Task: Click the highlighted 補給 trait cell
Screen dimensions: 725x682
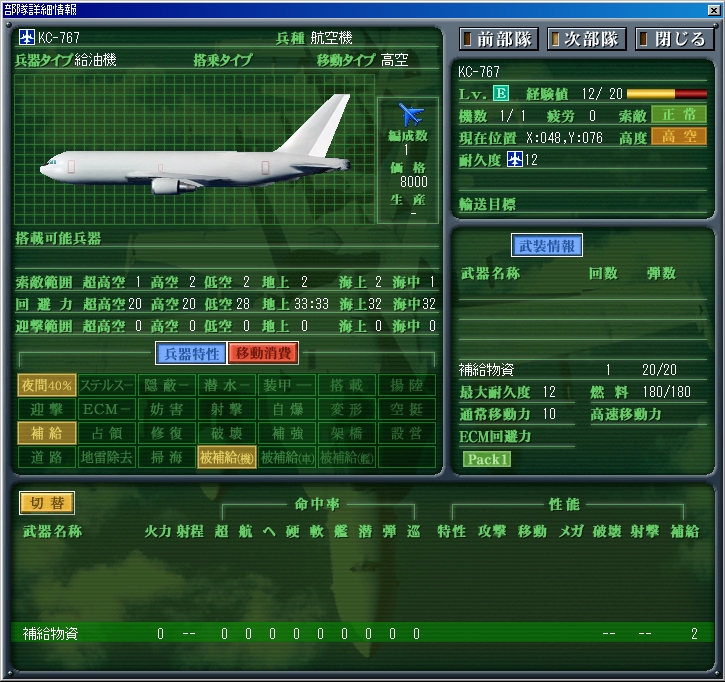Action: 47,433
